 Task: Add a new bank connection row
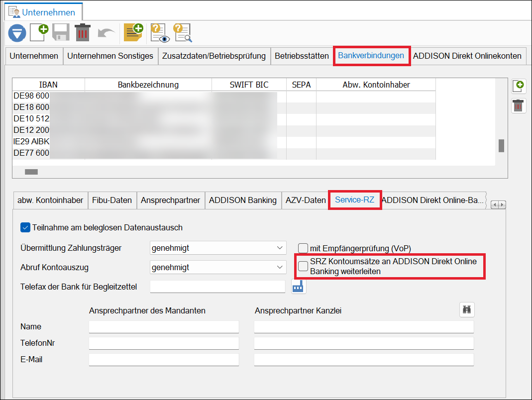(x=519, y=86)
